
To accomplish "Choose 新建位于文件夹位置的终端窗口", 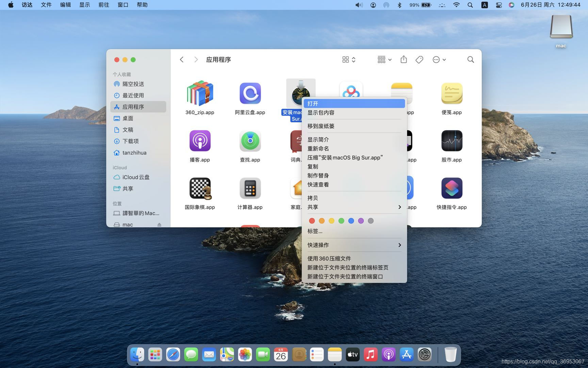I will coord(354,277).
